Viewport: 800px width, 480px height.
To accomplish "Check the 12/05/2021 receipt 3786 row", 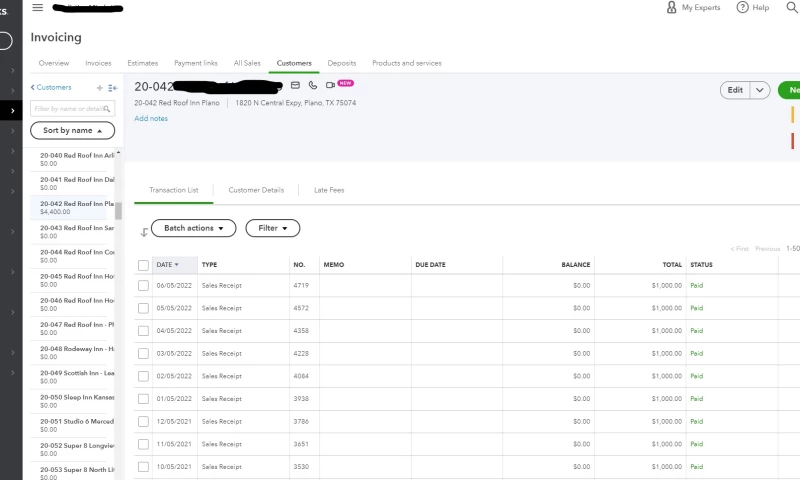I will pos(143,421).
